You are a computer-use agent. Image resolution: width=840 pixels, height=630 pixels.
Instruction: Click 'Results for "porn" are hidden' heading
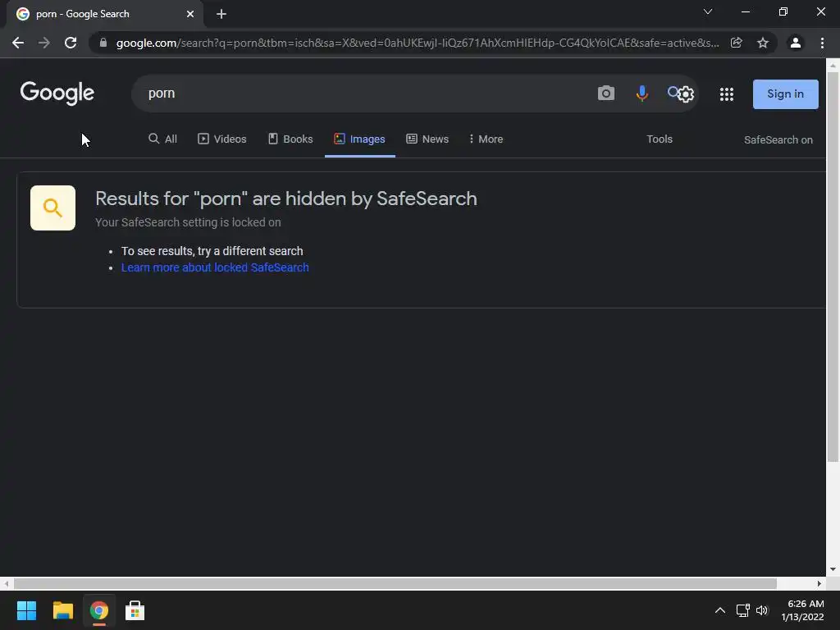click(286, 199)
